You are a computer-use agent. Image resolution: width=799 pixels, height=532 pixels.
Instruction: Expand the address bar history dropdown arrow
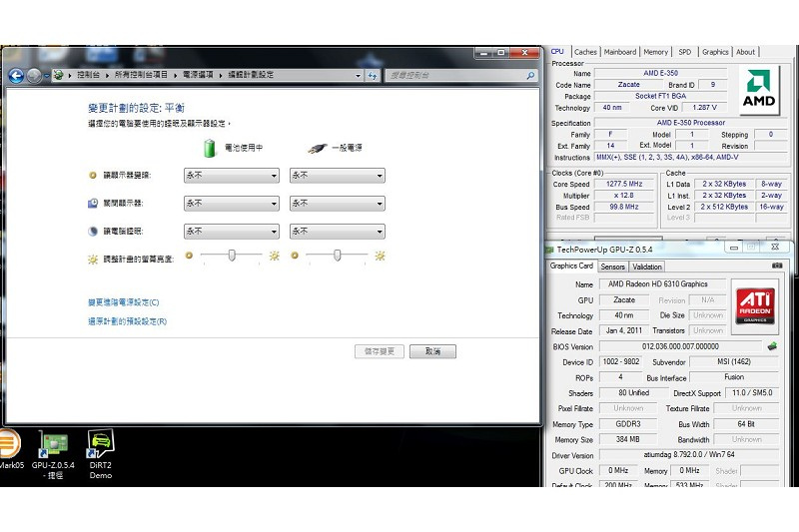(359, 75)
